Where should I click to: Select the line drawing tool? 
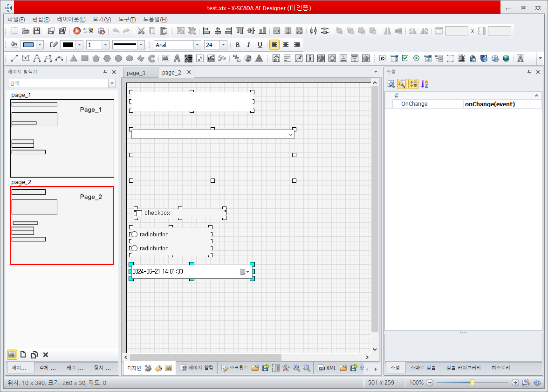[14, 58]
